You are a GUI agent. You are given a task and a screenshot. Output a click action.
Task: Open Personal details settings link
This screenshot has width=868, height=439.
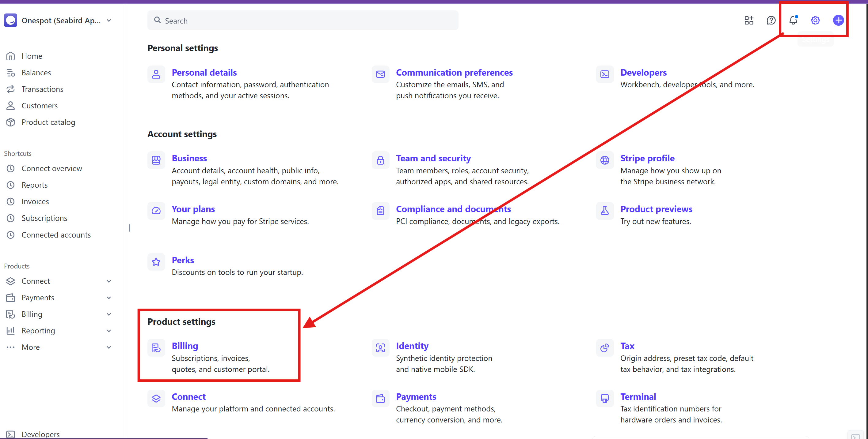pos(204,72)
